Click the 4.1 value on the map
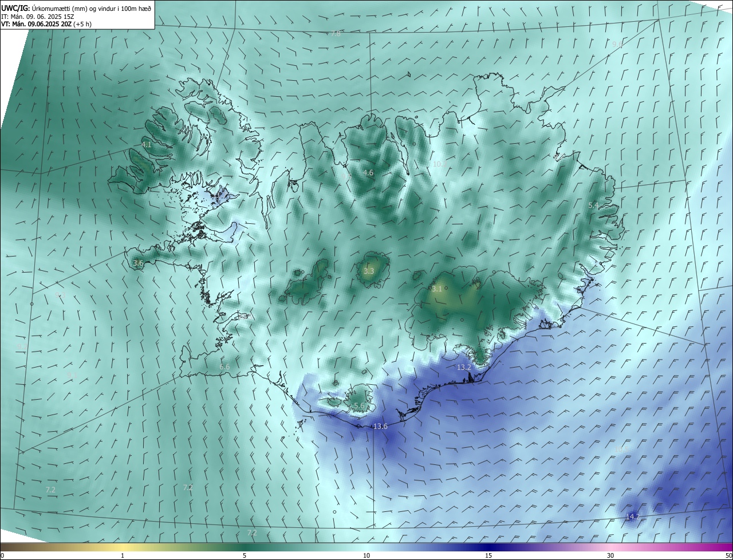The image size is (733, 560). coord(147,145)
